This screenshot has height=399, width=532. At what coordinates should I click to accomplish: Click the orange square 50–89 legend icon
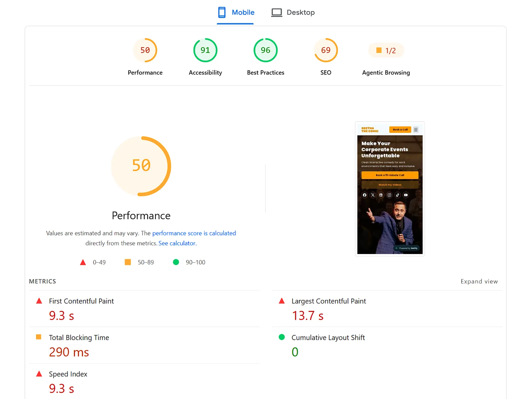(x=128, y=262)
